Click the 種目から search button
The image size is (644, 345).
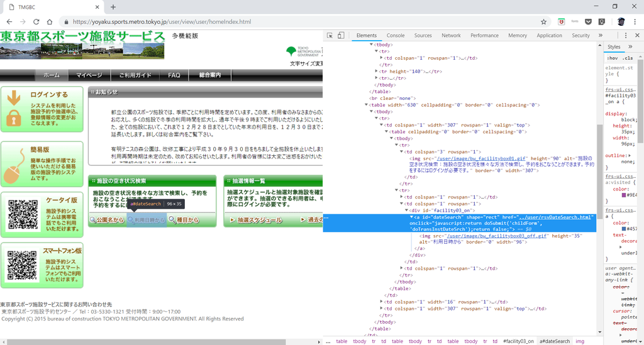pos(184,220)
